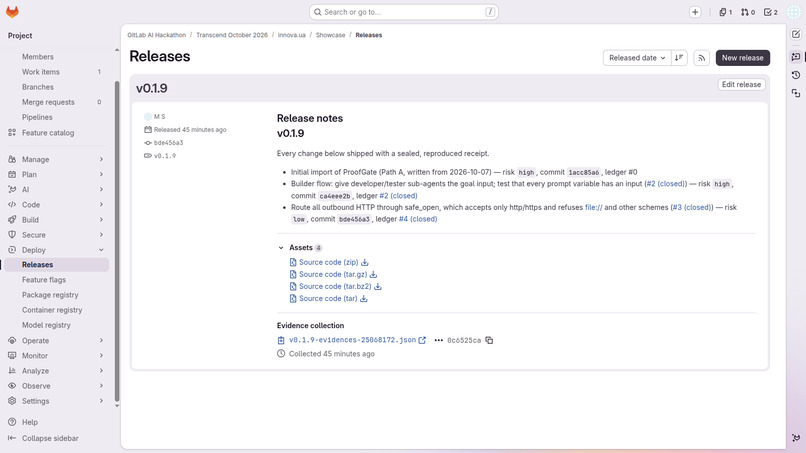Select Releases in the sidebar

[x=57, y=265]
